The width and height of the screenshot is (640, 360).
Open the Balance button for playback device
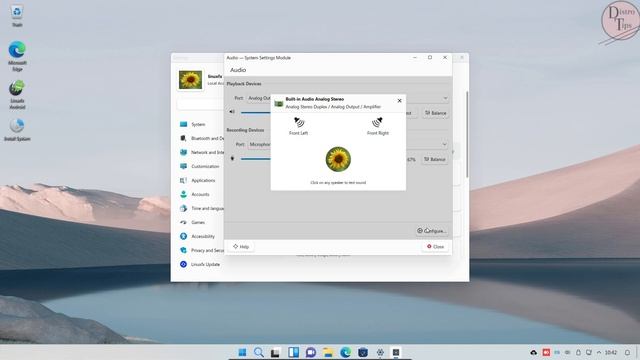[436, 113]
